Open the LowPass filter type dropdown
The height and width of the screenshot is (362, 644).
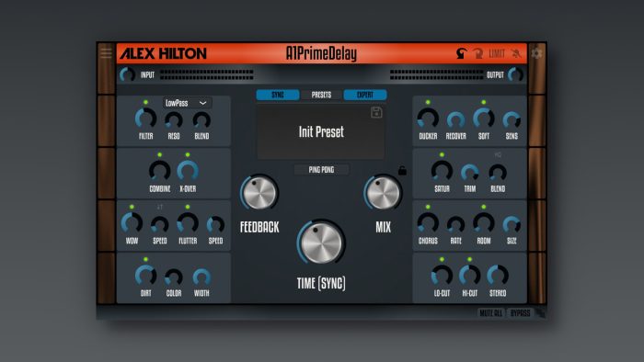(188, 103)
